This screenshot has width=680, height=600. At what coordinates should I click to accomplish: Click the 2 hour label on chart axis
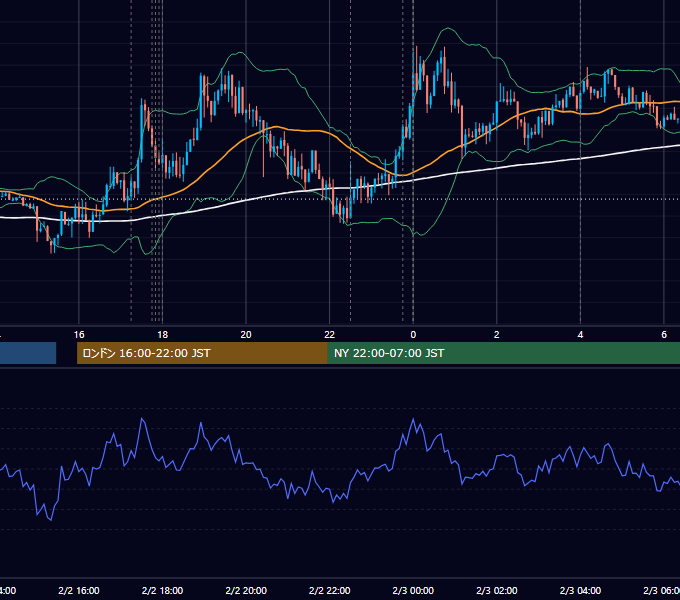pyautogui.click(x=497, y=335)
